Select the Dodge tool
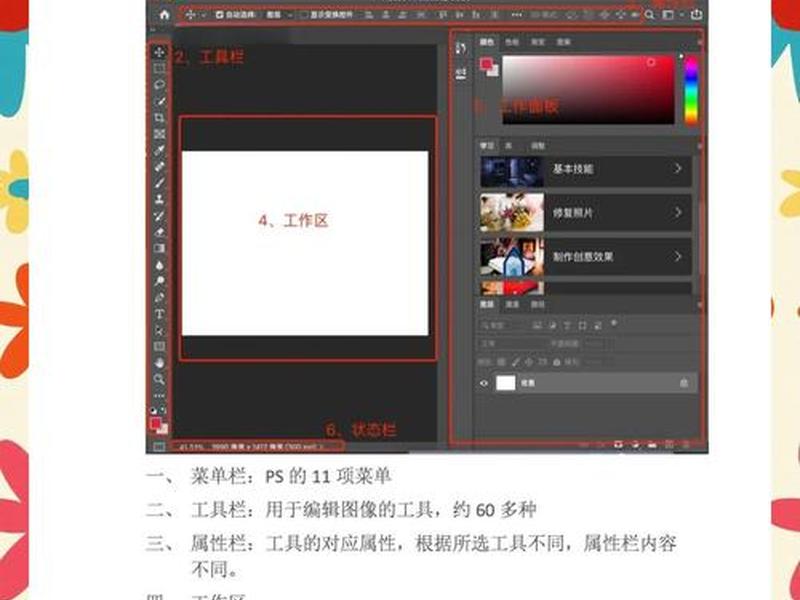 coord(159,281)
